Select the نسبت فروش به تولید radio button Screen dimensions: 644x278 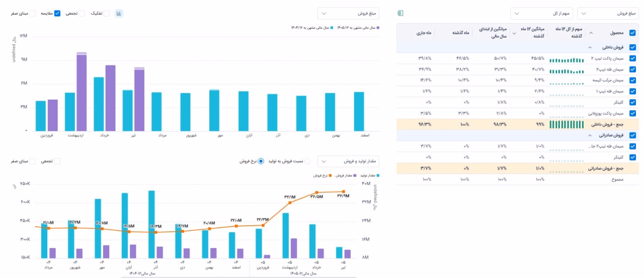(307, 161)
